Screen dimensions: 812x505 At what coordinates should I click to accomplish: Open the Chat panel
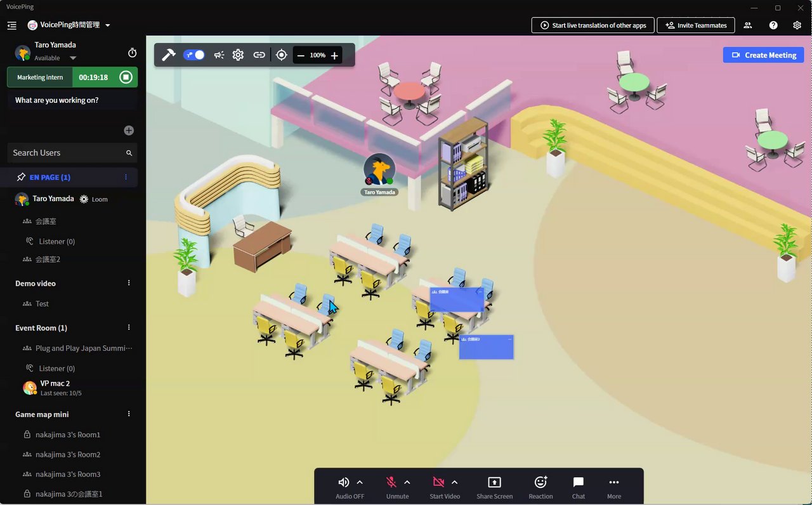tap(579, 482)
